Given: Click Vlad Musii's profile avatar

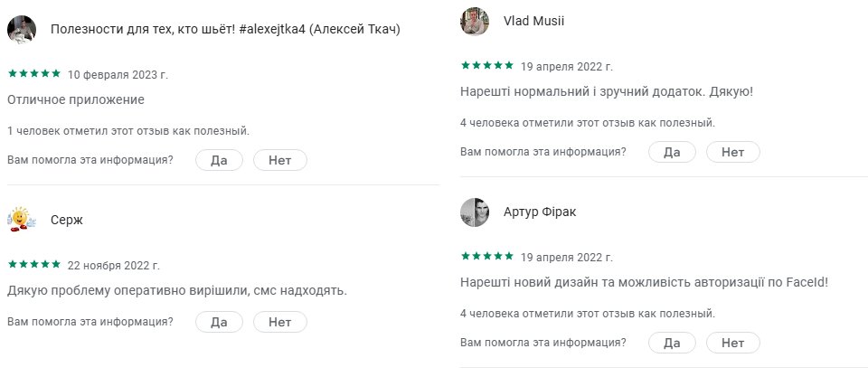Looking at the screenshot, I should click(476, 22).
